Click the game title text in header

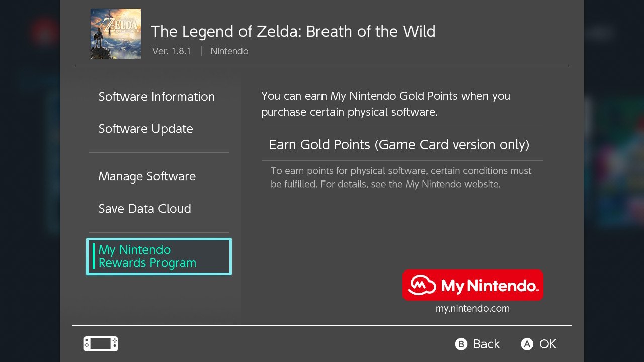(293, 31)
